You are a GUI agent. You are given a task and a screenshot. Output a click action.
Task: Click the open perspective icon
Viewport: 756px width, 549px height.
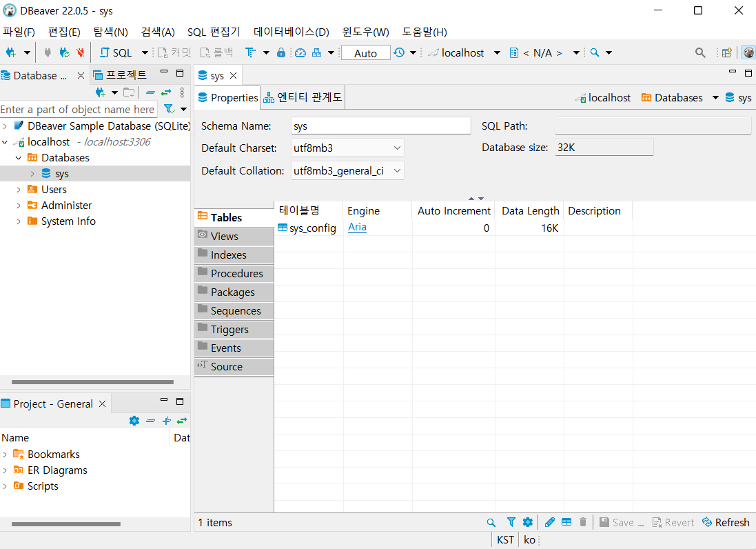(x=727, y=52)
